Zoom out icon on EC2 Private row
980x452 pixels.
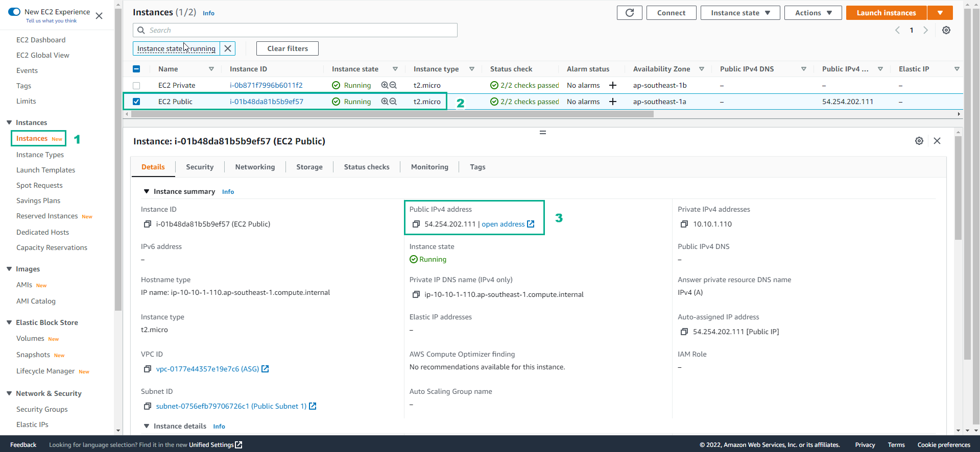[393, 85]
